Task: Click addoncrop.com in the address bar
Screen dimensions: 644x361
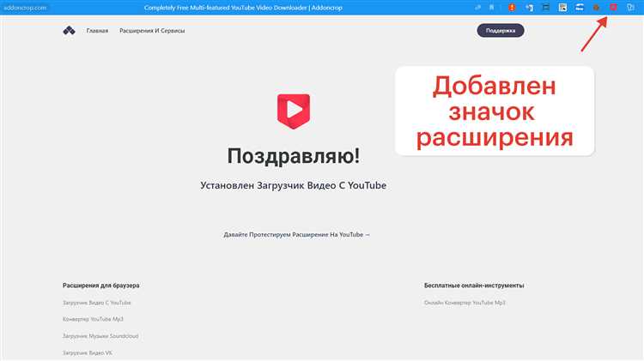Action: 25,8
